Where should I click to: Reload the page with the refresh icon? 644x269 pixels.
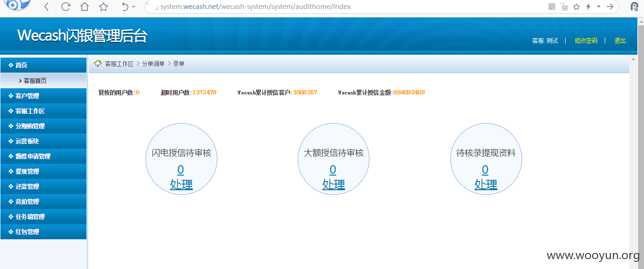(66, 7)
